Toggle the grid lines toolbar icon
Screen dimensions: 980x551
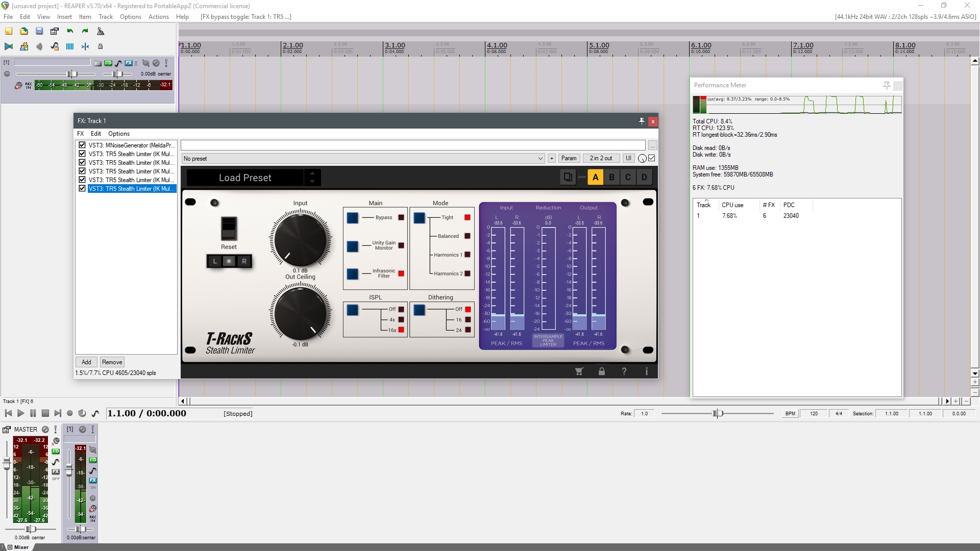coord(70,46)
